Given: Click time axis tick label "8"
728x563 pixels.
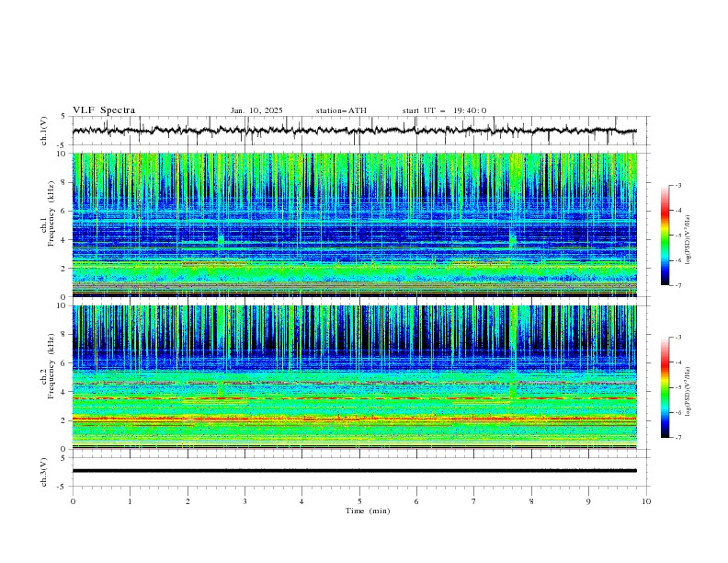Looking at the screenshot, I should point(531,501).
